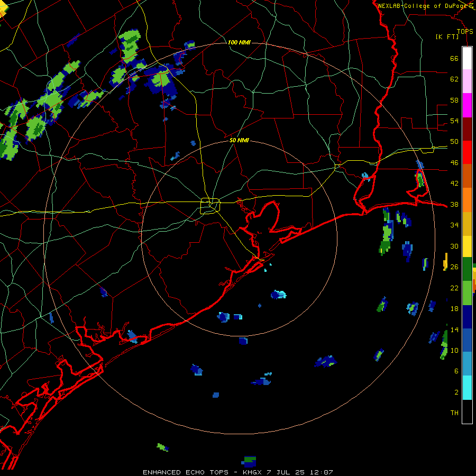Click the '42' legend value
The height and width of the screenshot is (476, 476).
pyautogui.click(x=454, y=184)
